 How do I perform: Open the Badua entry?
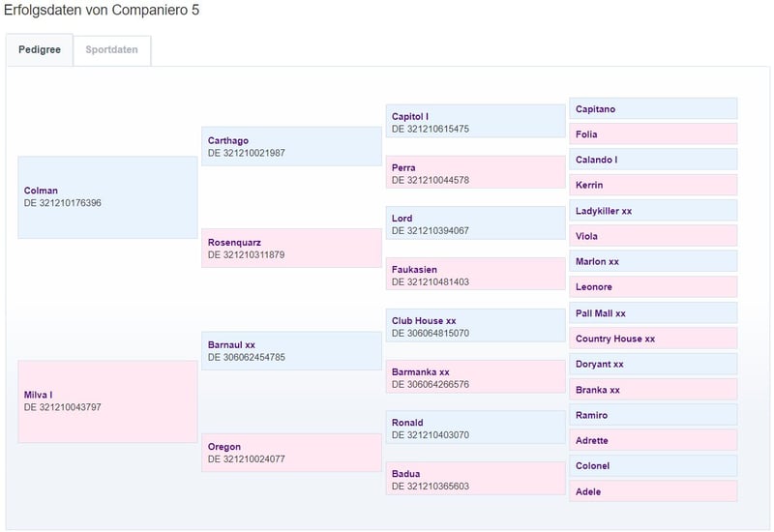tap(475, 480)
